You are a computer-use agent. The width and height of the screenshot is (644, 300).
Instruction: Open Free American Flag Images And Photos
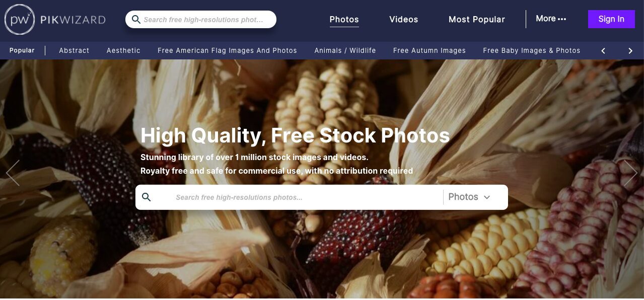(x=227, y=51)
